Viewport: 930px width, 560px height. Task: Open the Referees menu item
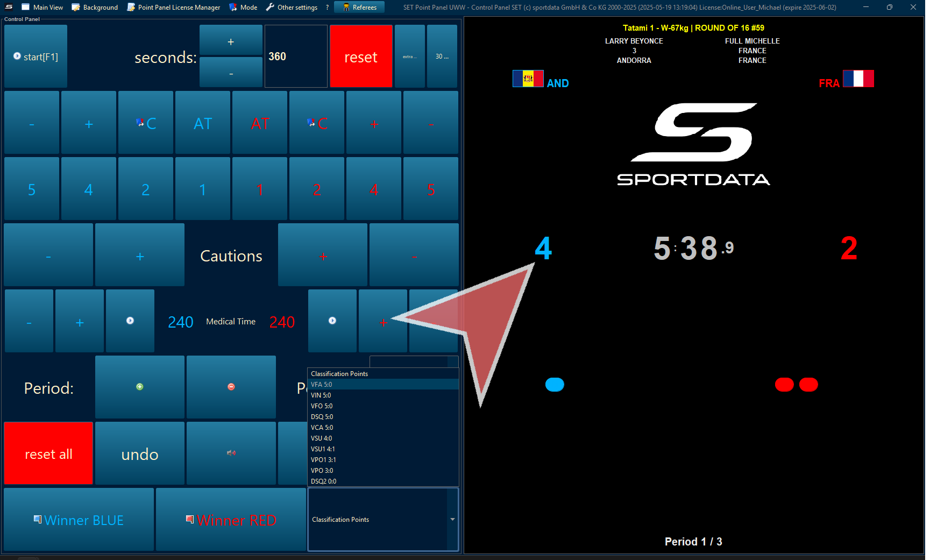click(359, 8)
